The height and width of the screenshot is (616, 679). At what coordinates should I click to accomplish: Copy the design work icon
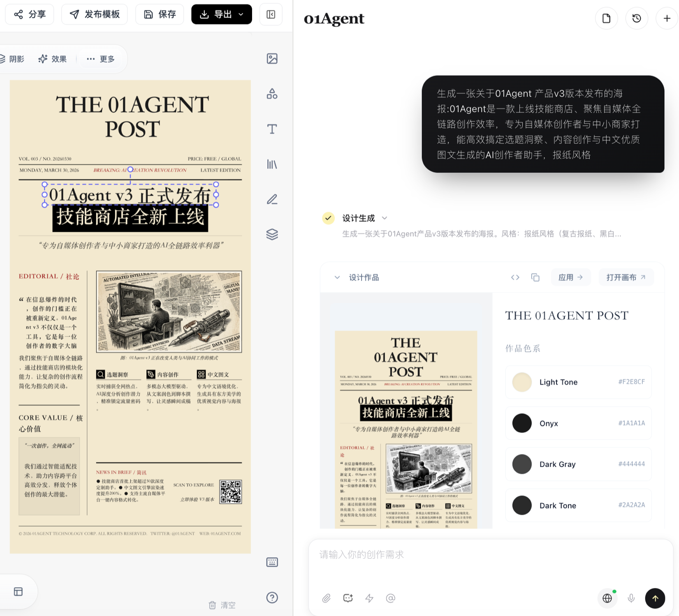(x=535, y=277)
